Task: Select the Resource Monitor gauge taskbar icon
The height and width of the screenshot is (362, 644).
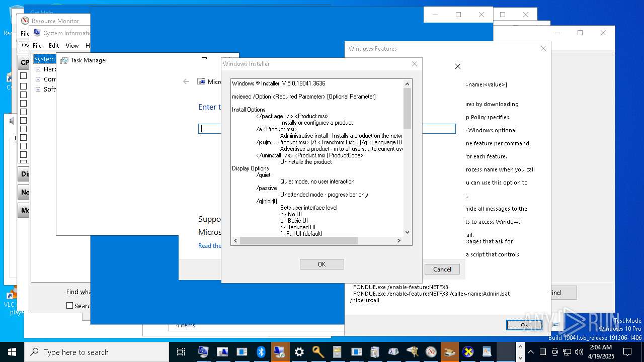Action: 431,352
